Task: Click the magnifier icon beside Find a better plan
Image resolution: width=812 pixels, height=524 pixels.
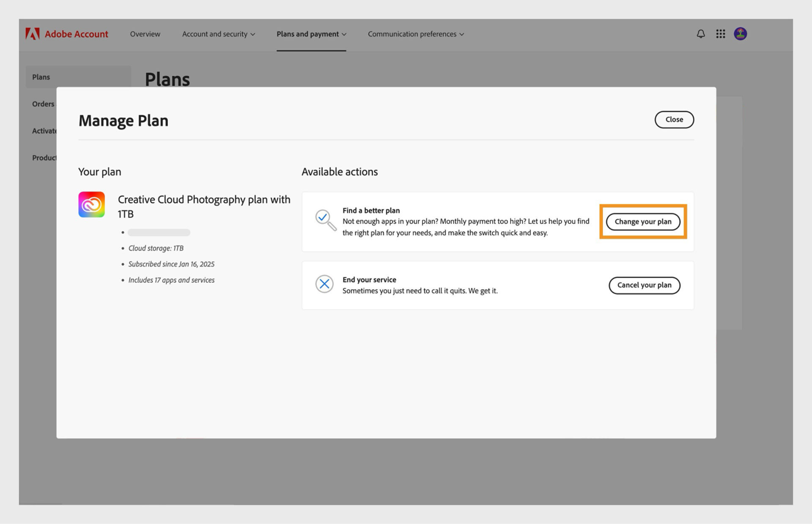Action: pyautogui.click(x=324, y=221)
